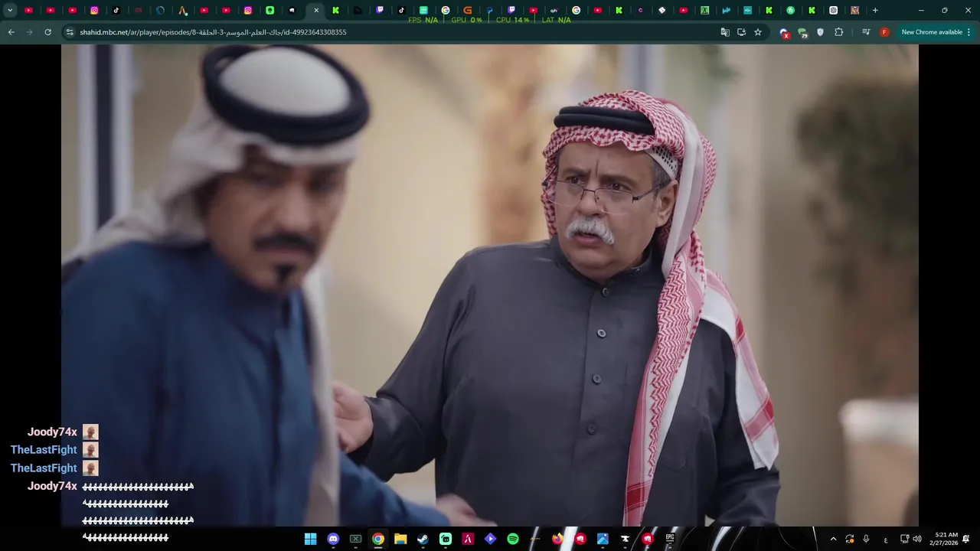The image size is (980, 551).
Task: Open the extension with red X badge
Action: (x=784, y=33)
